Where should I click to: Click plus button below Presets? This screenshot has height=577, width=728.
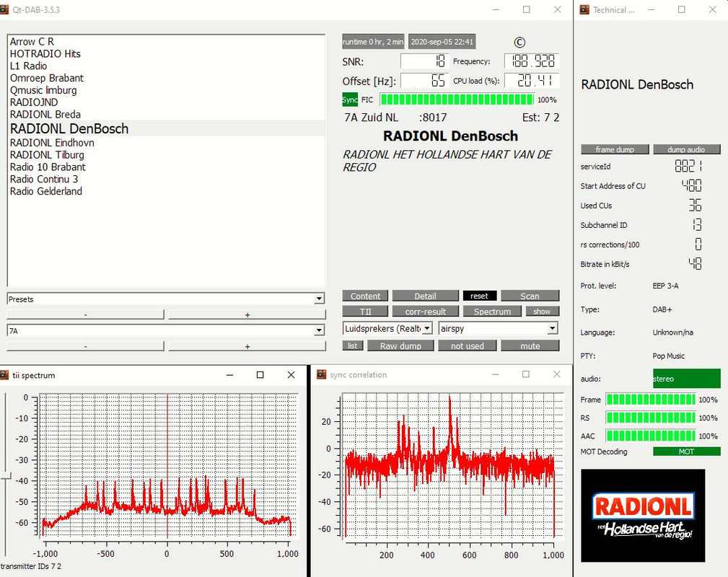[x=247, y=314]
